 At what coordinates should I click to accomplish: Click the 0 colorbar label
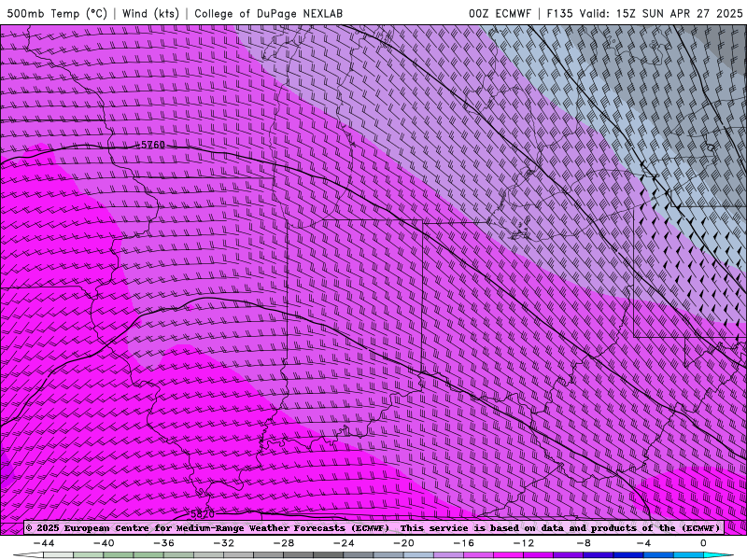(x=703, y=543)
